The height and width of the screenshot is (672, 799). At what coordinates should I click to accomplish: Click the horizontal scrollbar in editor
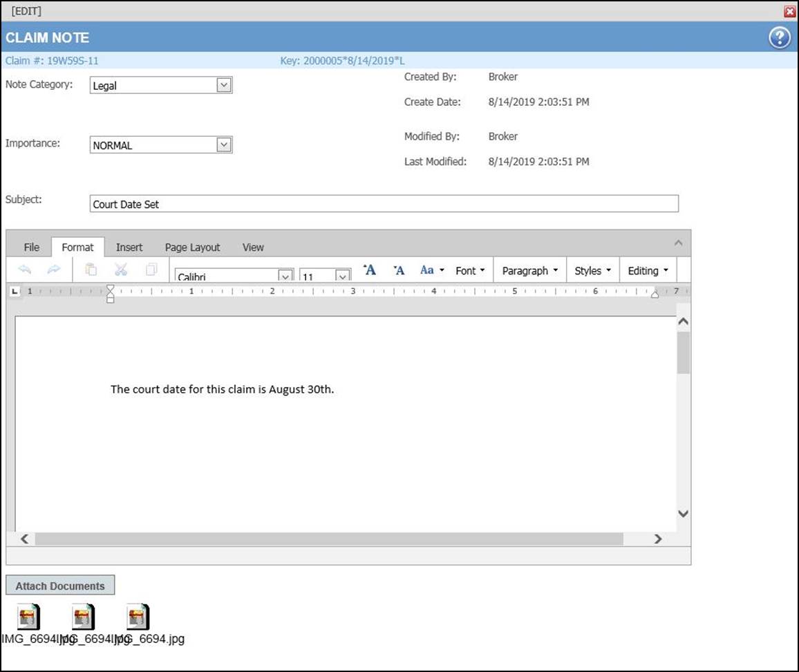pos(328,539)
